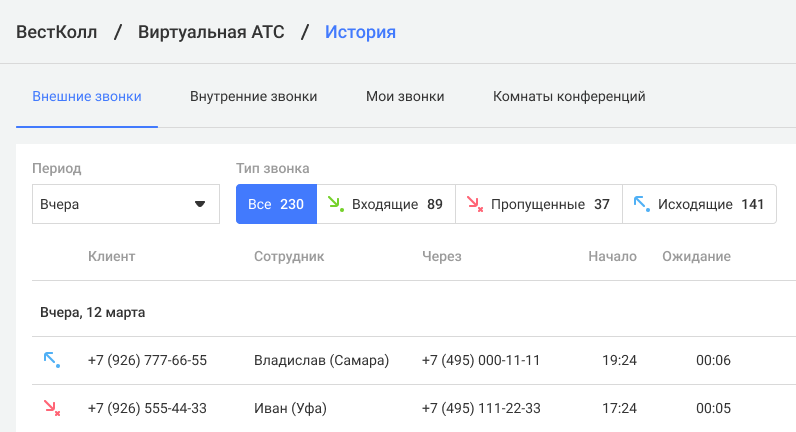Open the Период dropdown arrow
Screen dimensions: 796x432
coord(200,204)
